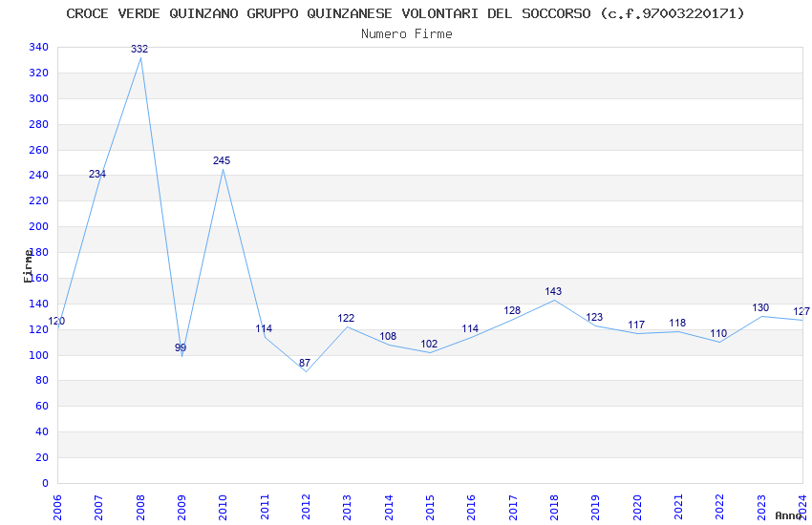Click the 2022 year axis label
Screen dimensions: 812x525
(x=720, y=507)
